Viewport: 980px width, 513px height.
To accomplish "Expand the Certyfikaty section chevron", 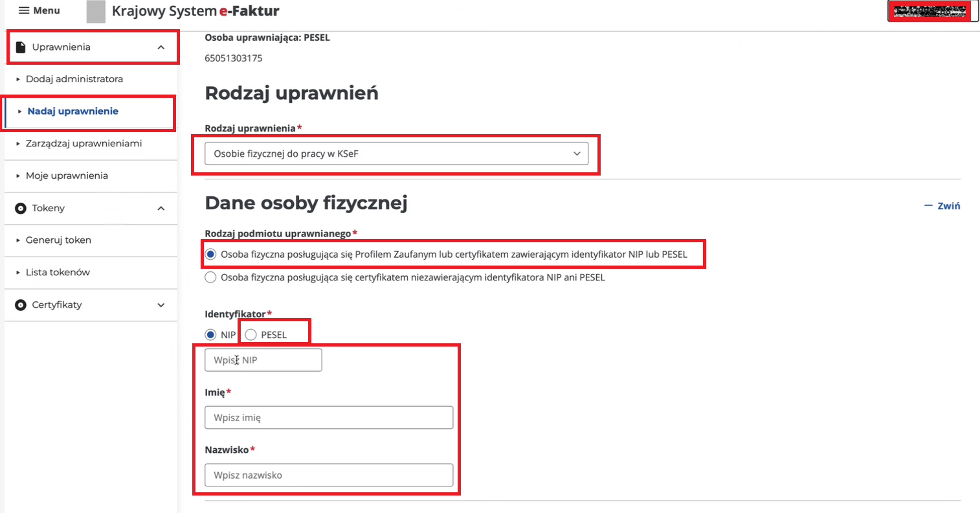I will pyautogui.click(x=161, y=305).
